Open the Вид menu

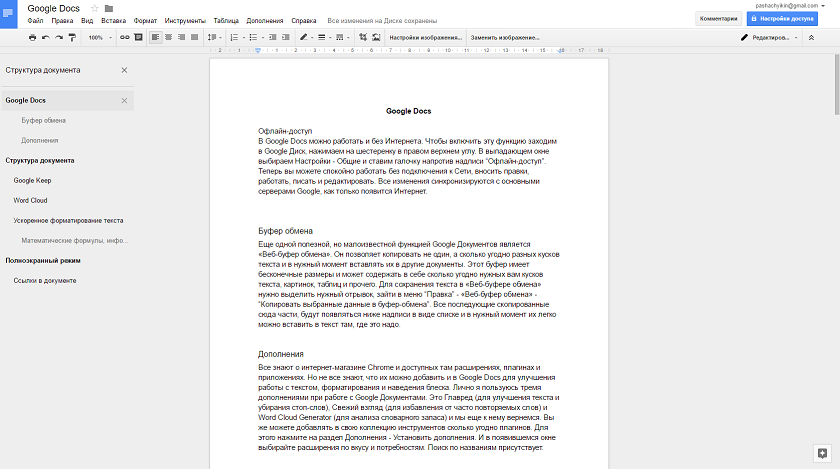(x=87, y=21)
